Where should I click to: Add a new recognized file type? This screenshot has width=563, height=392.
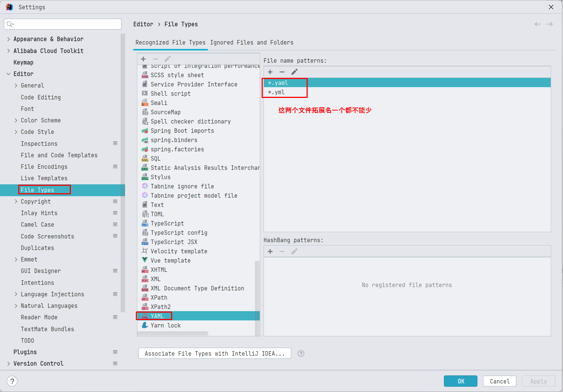click(x=143, y=59)
